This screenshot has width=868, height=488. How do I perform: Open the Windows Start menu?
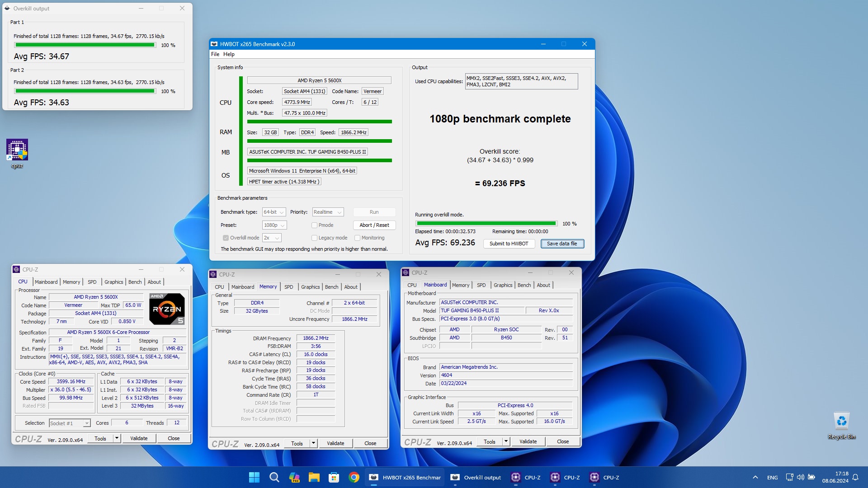coord(254,477)
